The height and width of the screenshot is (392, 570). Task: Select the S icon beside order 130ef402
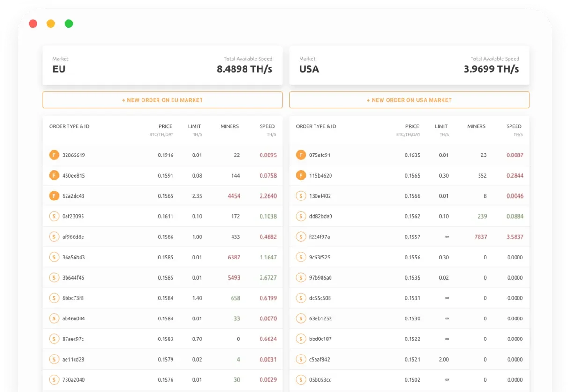pyautogui.click(x=301, y=196)
